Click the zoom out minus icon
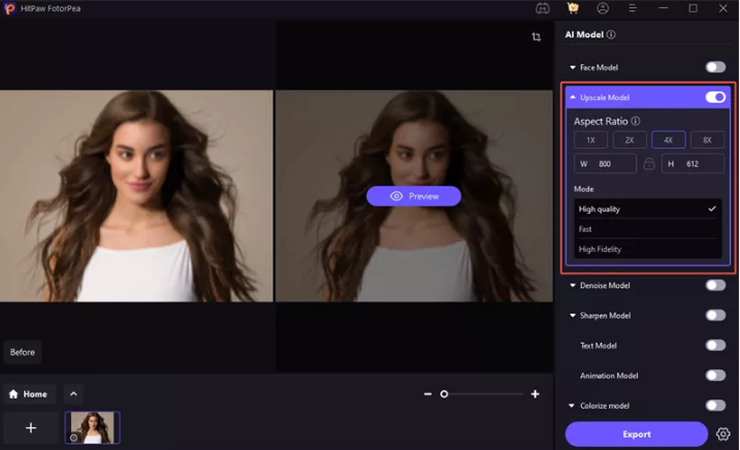 [428, 394]
